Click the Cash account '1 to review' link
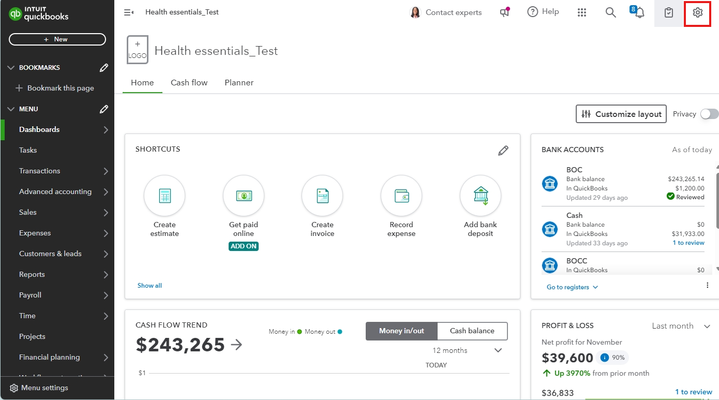Screen dimensions: 719x400 [x=688, y=243]
